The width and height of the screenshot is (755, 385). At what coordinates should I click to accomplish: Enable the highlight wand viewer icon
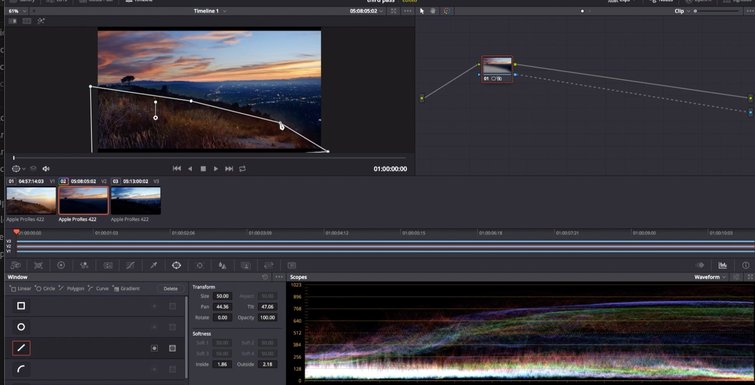click(x=41, y=21)
